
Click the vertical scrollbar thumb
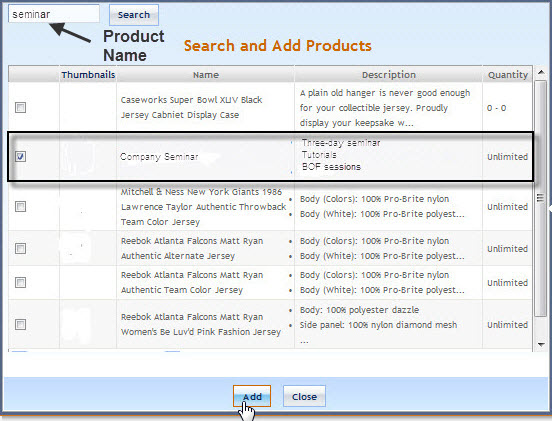[540, 198]
